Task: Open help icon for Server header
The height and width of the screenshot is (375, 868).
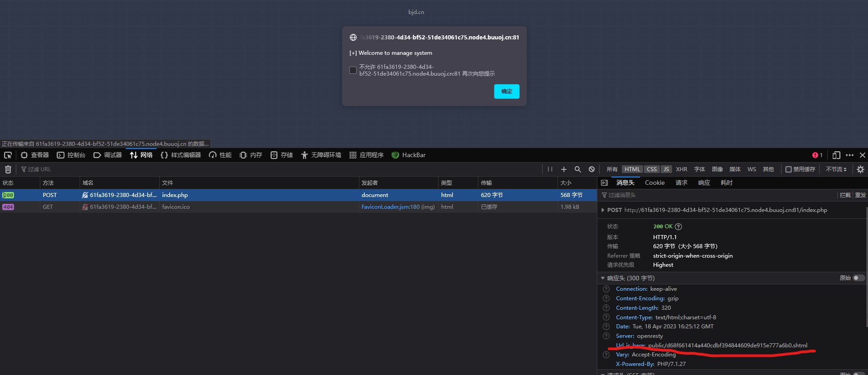Action: pyautogui.click(x=606, y=336)
